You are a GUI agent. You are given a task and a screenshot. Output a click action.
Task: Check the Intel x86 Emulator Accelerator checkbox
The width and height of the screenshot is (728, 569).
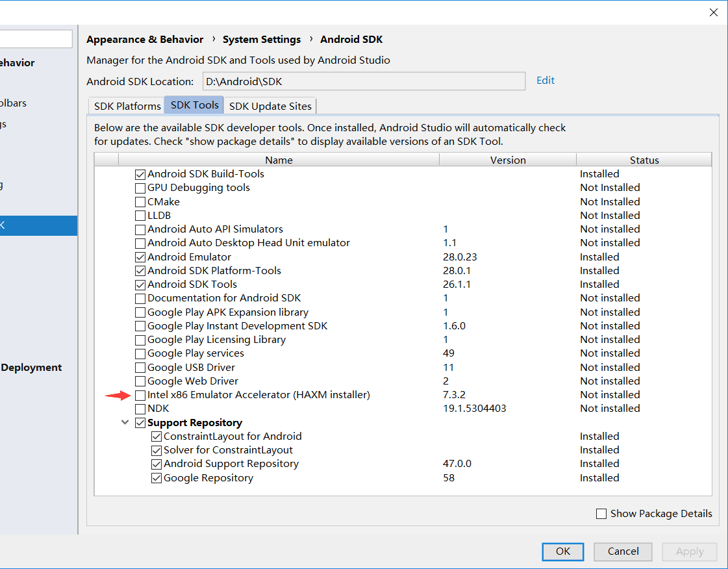[140, 396]
